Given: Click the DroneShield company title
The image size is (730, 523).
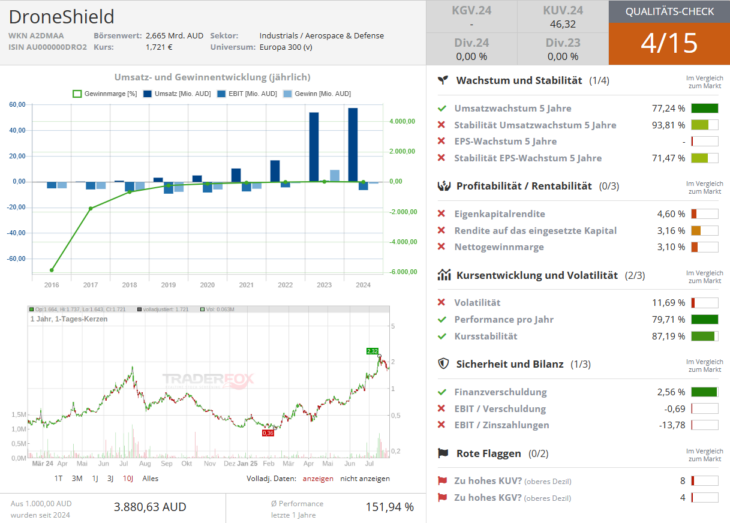Looking at the screenshot, I should [61, 17].
